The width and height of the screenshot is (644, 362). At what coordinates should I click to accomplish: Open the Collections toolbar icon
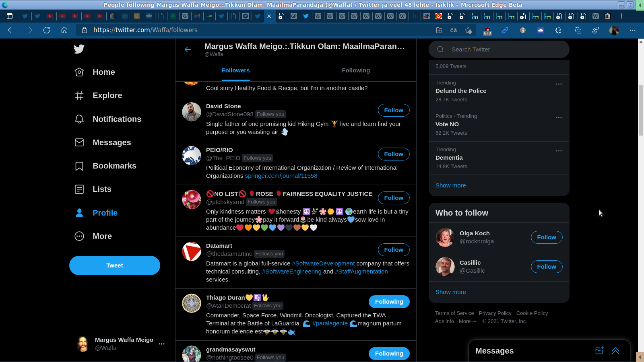point(578,30)
